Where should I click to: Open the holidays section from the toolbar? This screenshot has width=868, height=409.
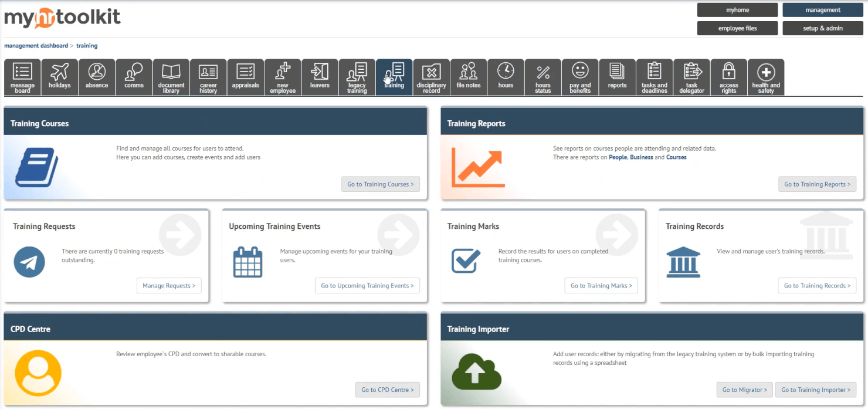click(60, 76)
